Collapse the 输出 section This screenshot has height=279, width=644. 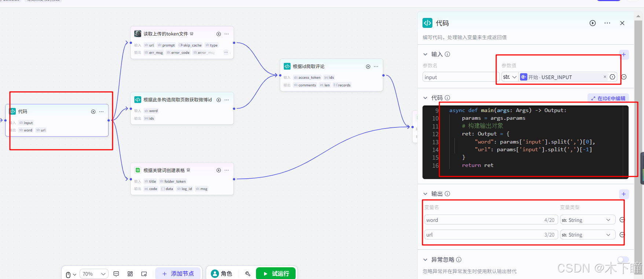pyautogui.click(x=425, y=194)
